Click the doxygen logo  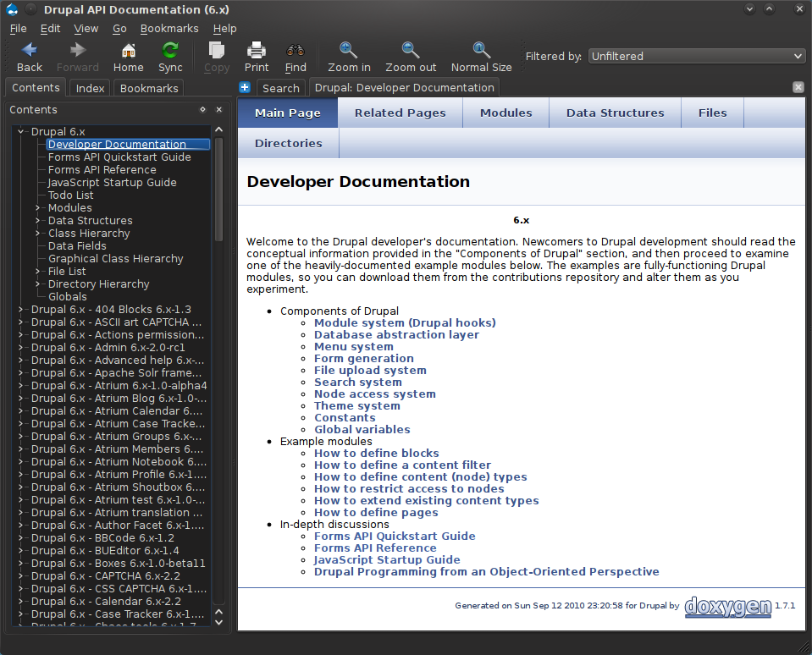tap(727, 607)
